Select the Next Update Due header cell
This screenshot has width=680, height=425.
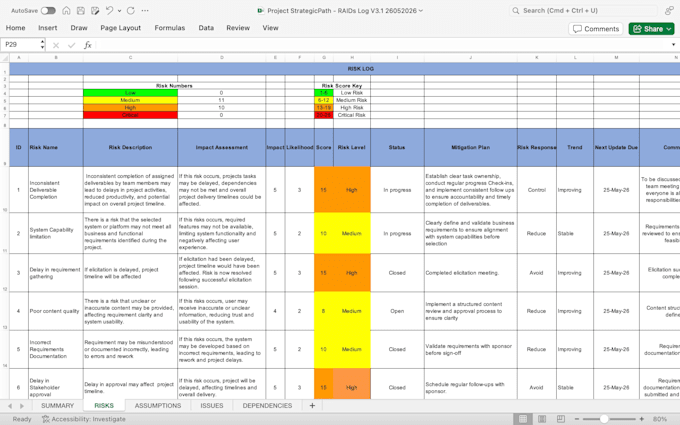coord(616,147)
